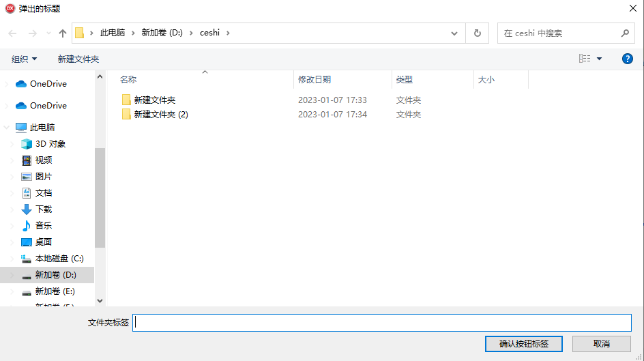Click the 新建文件夹 (2) folder icon
Image resolution: width=644 pixels, height=361 pixels.
tap(126, 114)
